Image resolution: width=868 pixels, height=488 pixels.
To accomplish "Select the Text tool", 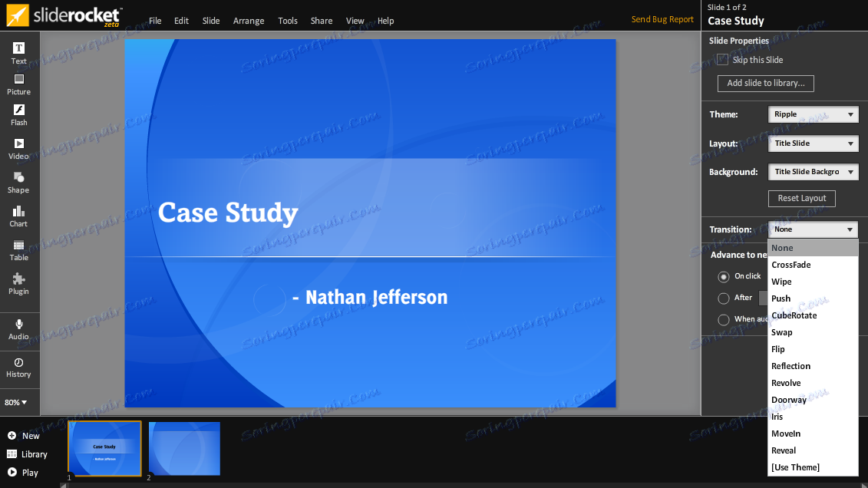I will tap(19, 54).
